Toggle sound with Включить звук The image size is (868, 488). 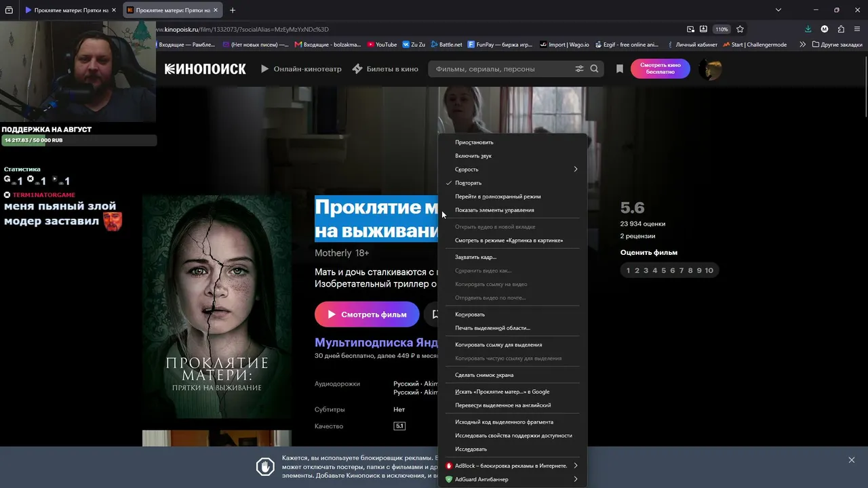tap(512, 156)
